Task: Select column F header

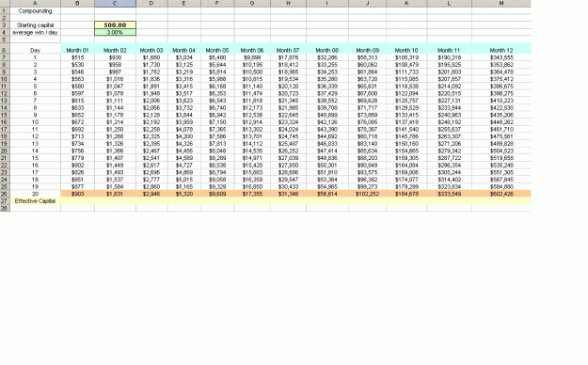Action: click(217, 4)
